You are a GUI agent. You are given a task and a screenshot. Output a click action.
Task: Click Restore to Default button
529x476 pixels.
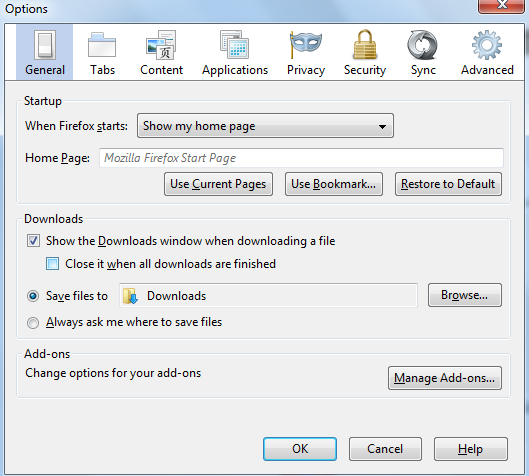coord(448,184)
